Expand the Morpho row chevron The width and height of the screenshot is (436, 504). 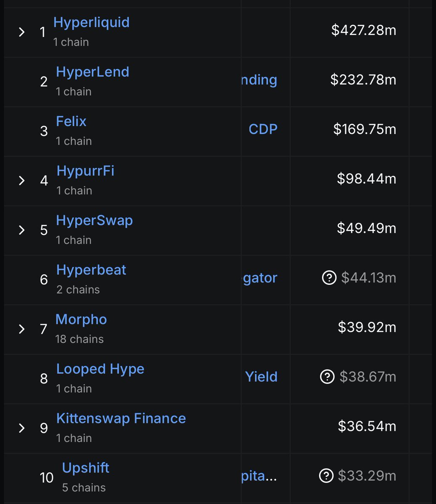pyautogui.click(x=22, y=329)
